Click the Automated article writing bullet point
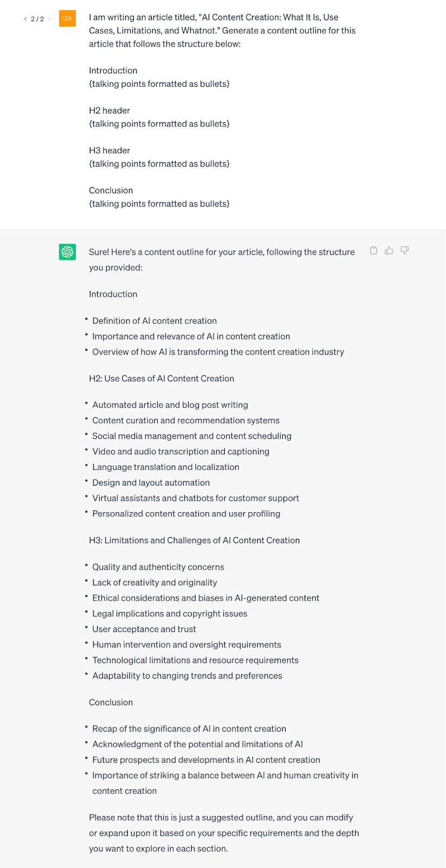446x868 pixels. point(170,405)
